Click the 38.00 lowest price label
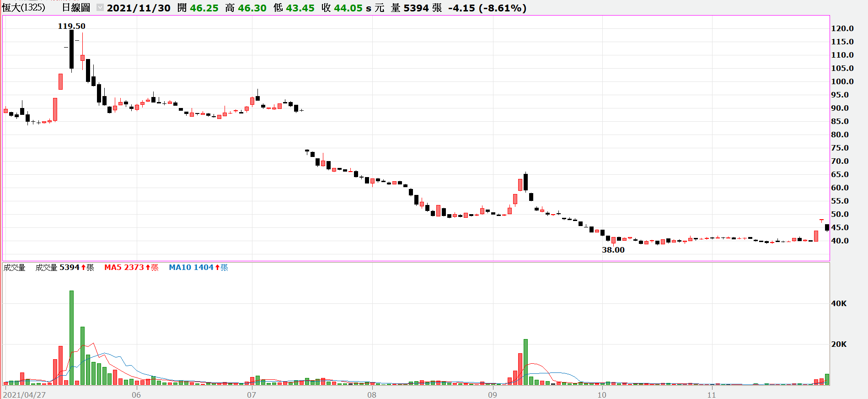This screenshot has width=868, height=399. (x=613, y=250)
